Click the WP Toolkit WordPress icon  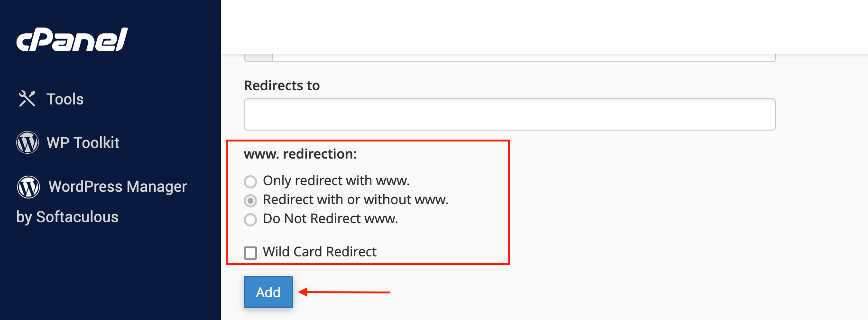[28, 142]
